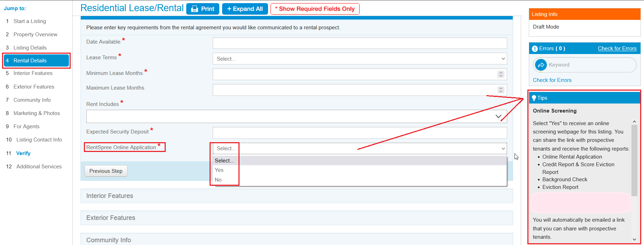Click the Previous Step button

[x=106, y=171]
